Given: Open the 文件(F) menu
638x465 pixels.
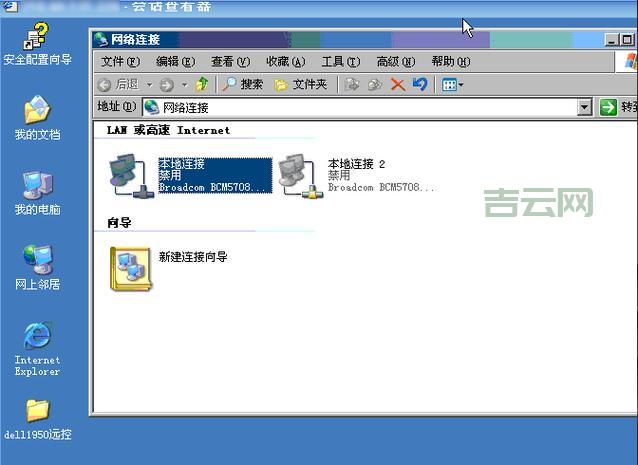Looking at the screenshot, I should [x=120, y=61].
